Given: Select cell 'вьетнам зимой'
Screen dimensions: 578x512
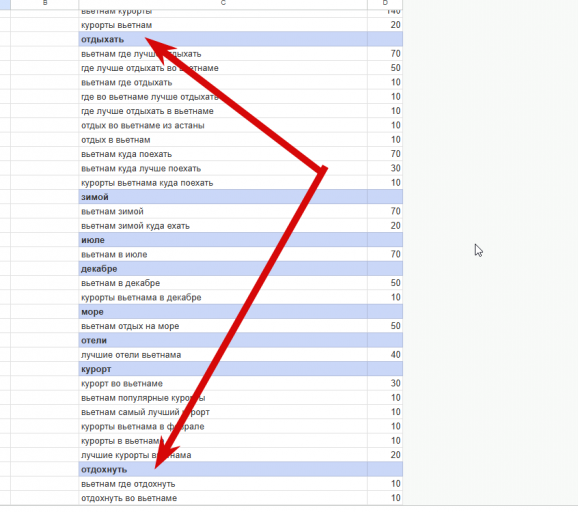Looking at the screenshot, I should 223,212.
